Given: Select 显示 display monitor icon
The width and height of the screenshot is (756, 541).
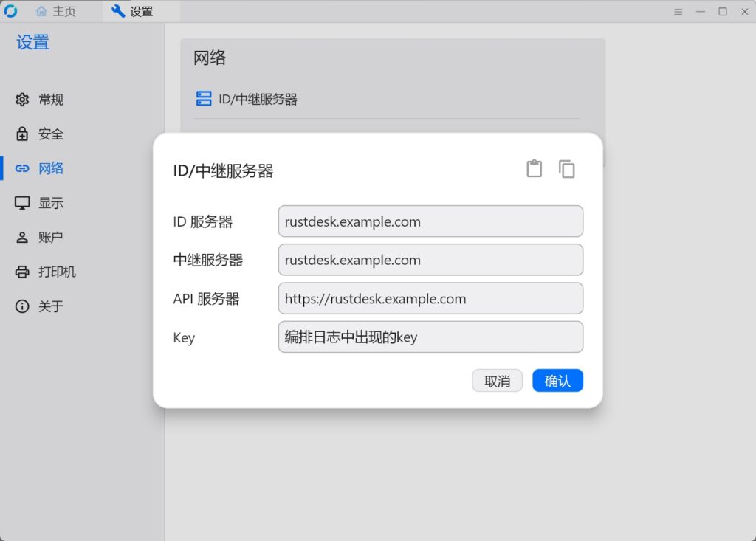Looking at the screenshot, I should 22,202.
